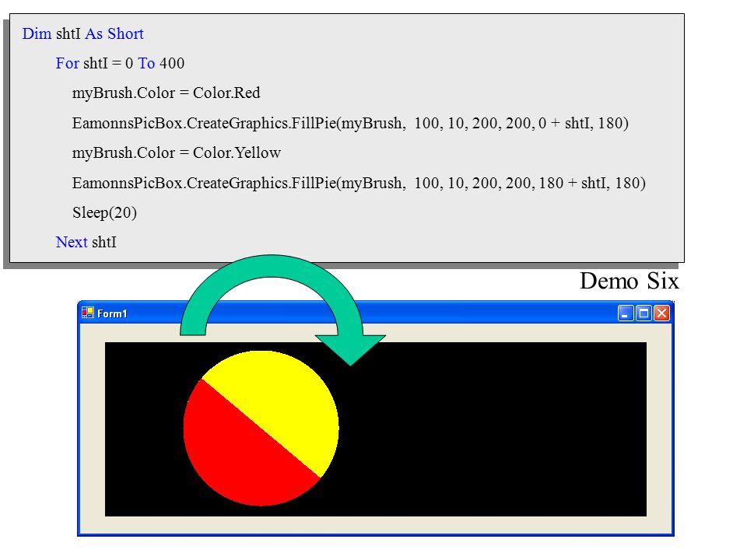Close the Form1 window
The height and width of the screenshot is (560, 747).
tap(661, 313)
